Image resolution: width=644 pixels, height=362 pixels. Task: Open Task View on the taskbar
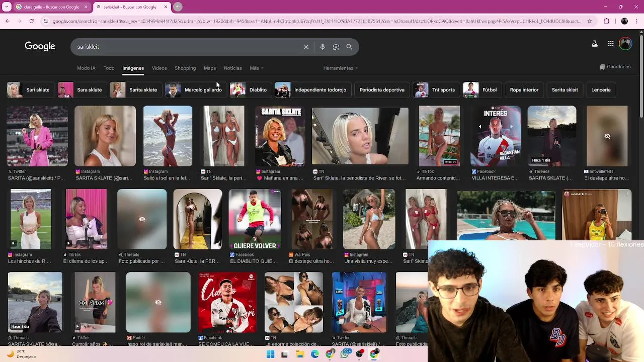coord(284,354)
